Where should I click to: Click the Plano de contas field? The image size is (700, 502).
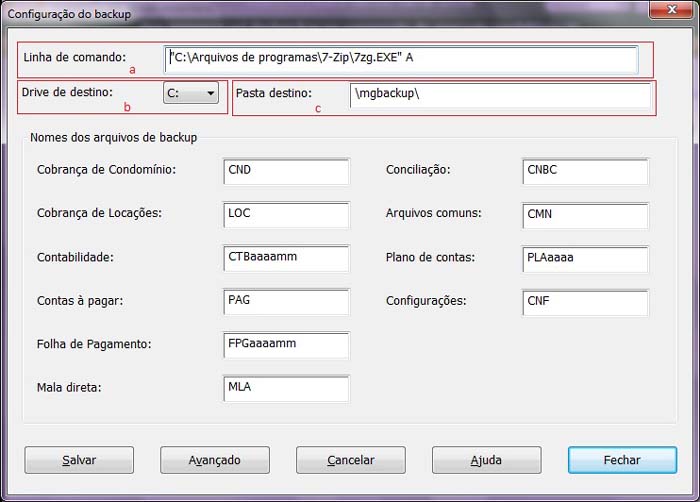point(585,258)
